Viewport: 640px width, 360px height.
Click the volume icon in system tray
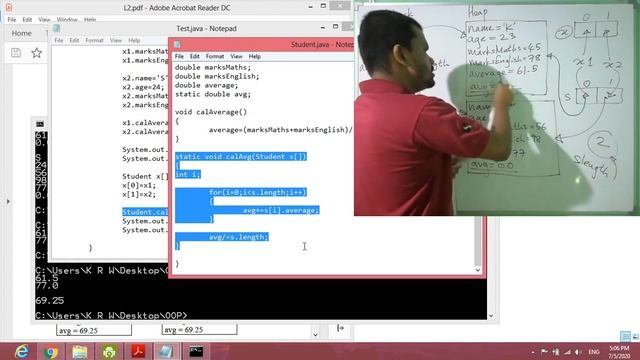coord(578,352)
